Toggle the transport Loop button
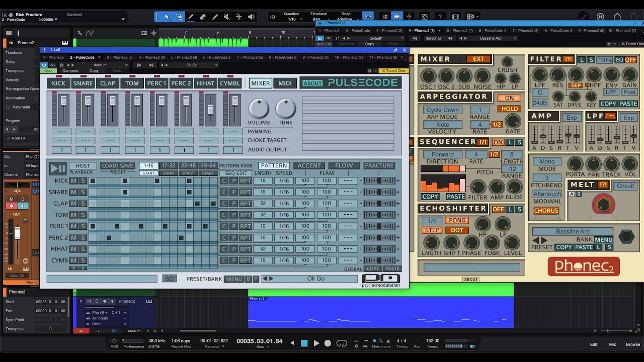This screenshot has height=362, width=644. 342,343
